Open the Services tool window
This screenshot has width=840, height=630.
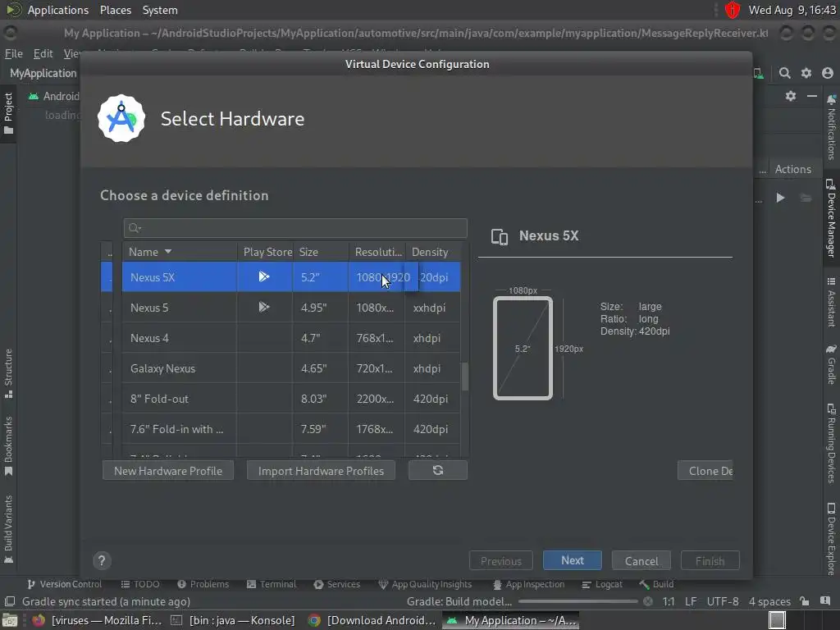coord(337,584)
